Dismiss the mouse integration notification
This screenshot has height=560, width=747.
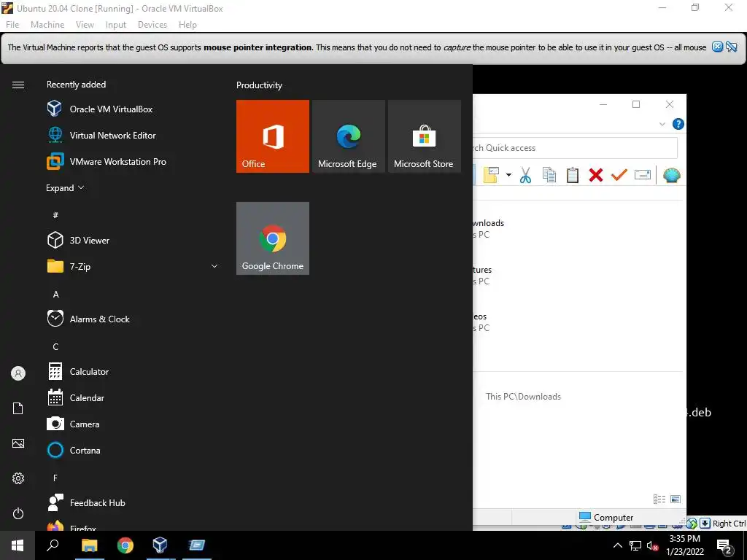pyautogui.click(x=717, y=47)
